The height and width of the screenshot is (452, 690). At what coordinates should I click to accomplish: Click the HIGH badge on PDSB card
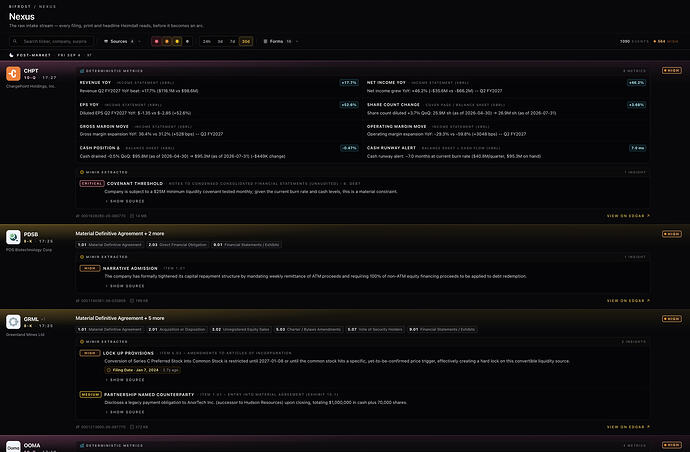[672, 234]
